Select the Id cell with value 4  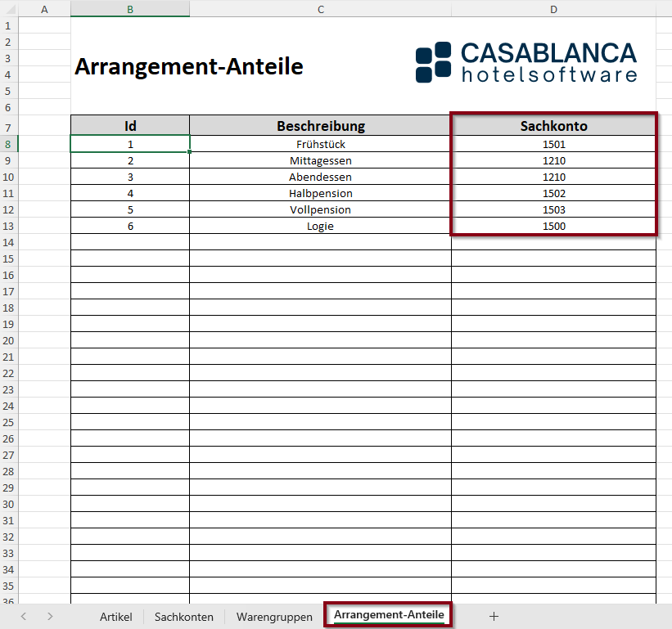tap(130, 193)
